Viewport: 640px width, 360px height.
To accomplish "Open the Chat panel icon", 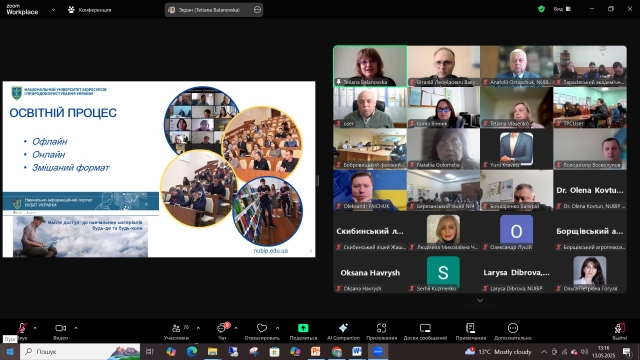I will click(x=222, y=328).
